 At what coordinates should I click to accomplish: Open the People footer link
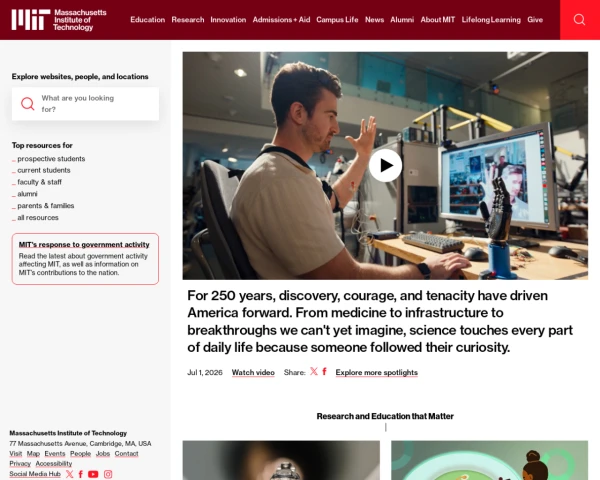pyautogui.click(x=80, y=454)
